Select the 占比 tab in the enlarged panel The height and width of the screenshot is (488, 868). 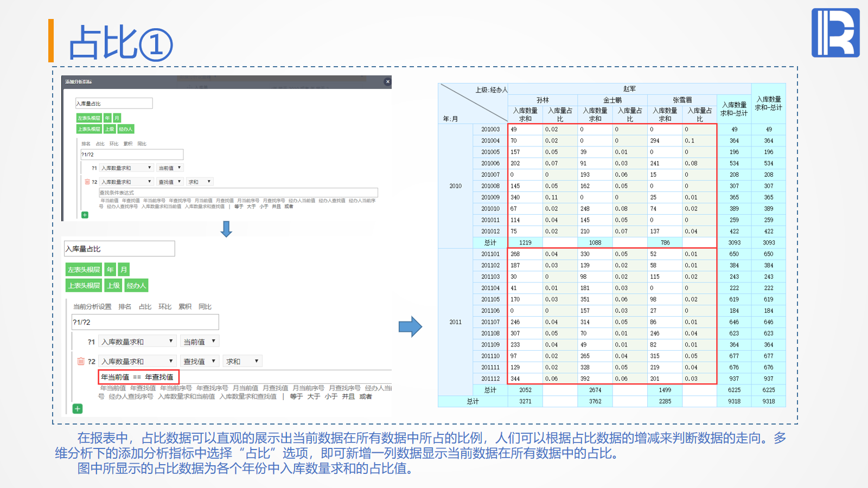pyautogui.click(x=145, y=307)
